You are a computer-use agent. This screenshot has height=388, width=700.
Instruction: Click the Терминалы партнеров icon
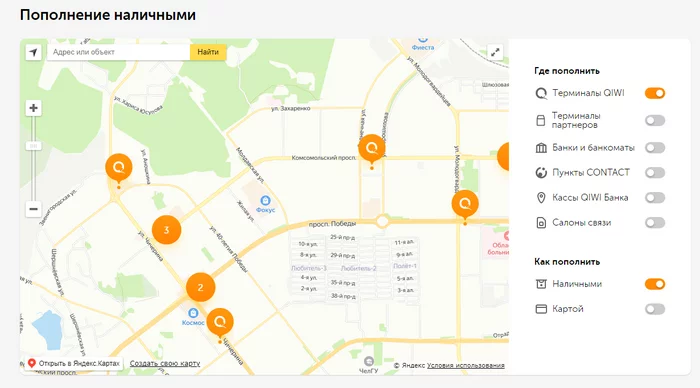coord(541,121)
